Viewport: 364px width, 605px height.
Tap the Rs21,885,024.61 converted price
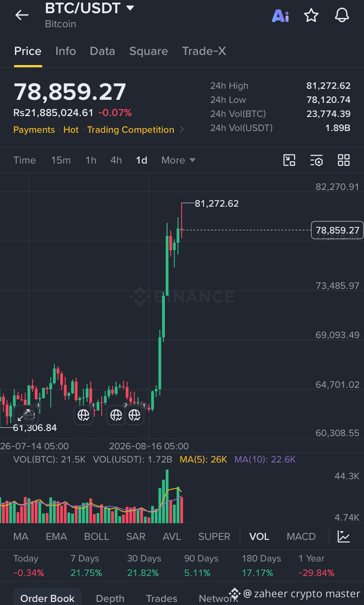pyautogui.click(x=53, y=113)
